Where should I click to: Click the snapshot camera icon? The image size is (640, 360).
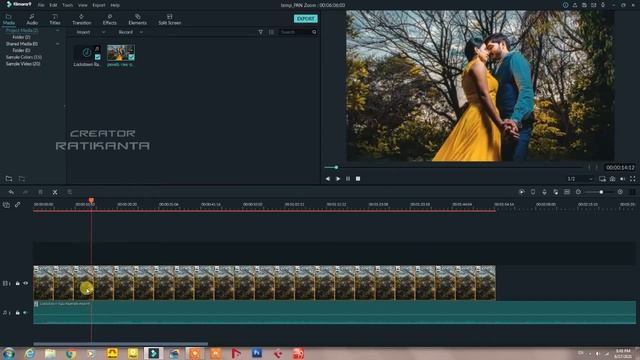613,179
